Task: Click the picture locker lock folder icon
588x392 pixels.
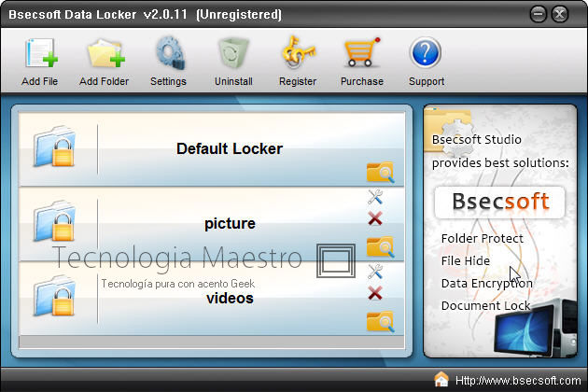Action: point(54,221)
